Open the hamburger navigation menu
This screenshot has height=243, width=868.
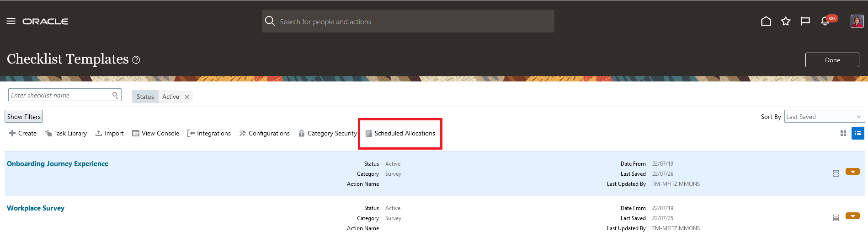point(11,22)
